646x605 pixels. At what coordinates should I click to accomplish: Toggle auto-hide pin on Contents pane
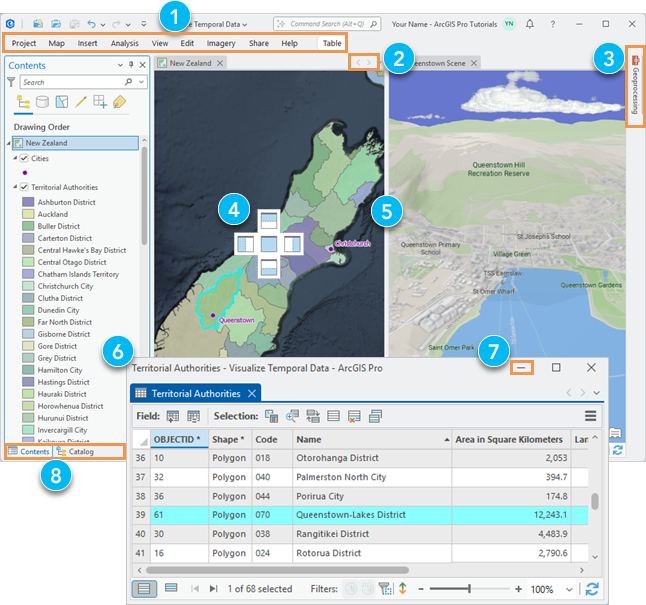[131, 65]
